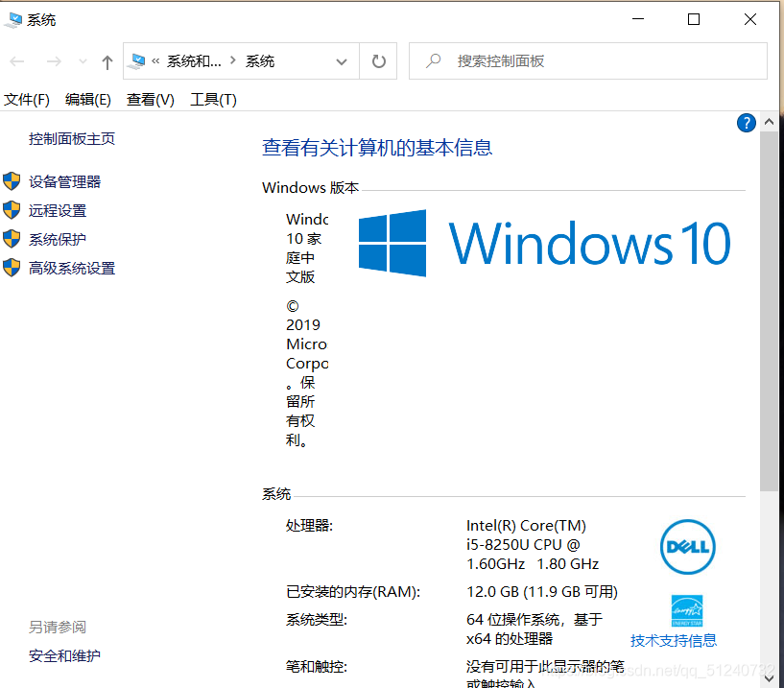This screenshot has width=784, height=688.
Task: Click the 处理器: label
Action: 309,526
